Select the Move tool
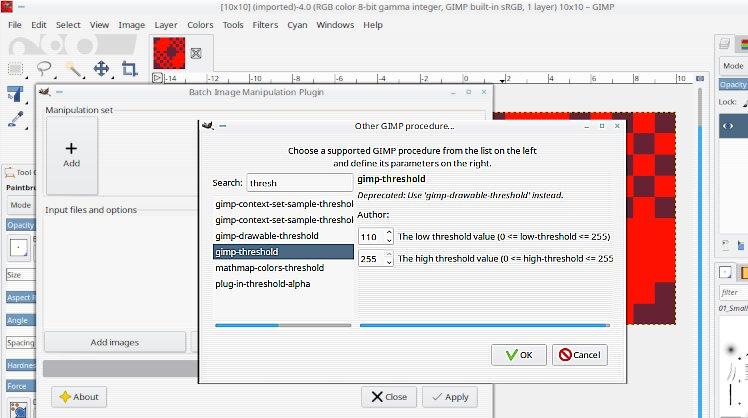 click(x=101, y=69)
